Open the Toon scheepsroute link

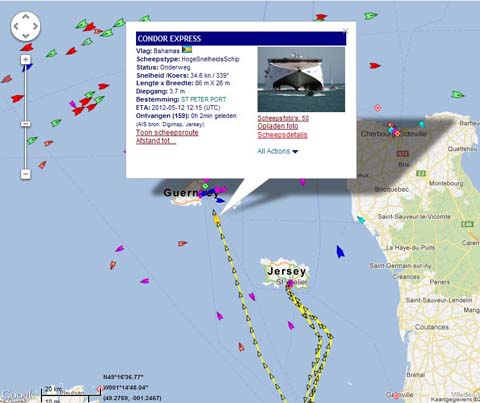(167, 132)
